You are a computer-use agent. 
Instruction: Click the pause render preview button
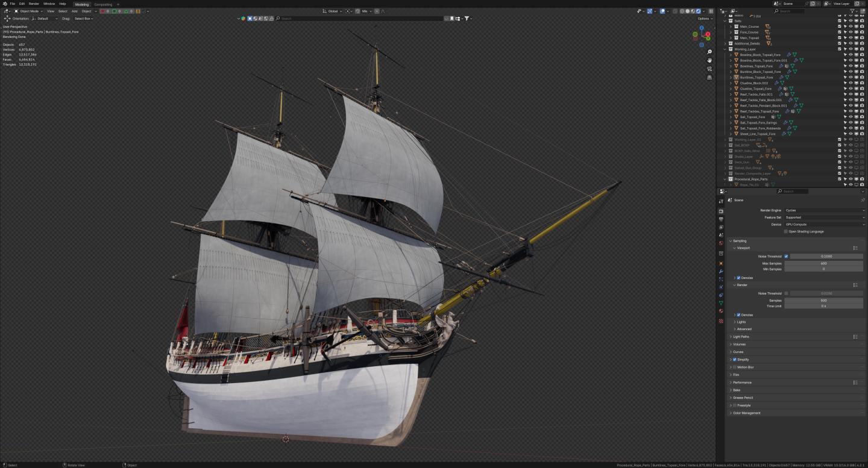coord(711,11)
